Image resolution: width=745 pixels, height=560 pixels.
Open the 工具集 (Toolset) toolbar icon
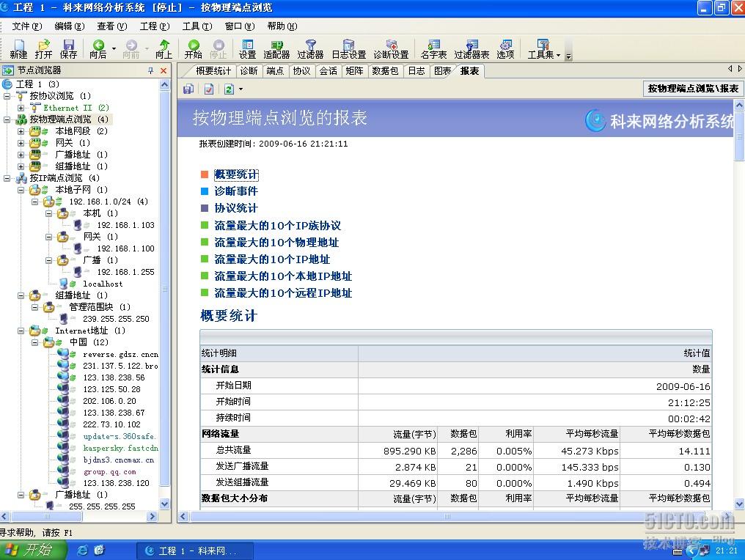540,49
